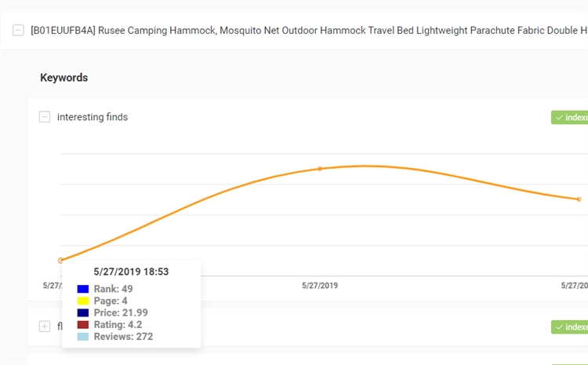
Task: Select the first data point on the chart
Action: coord(60,260)
